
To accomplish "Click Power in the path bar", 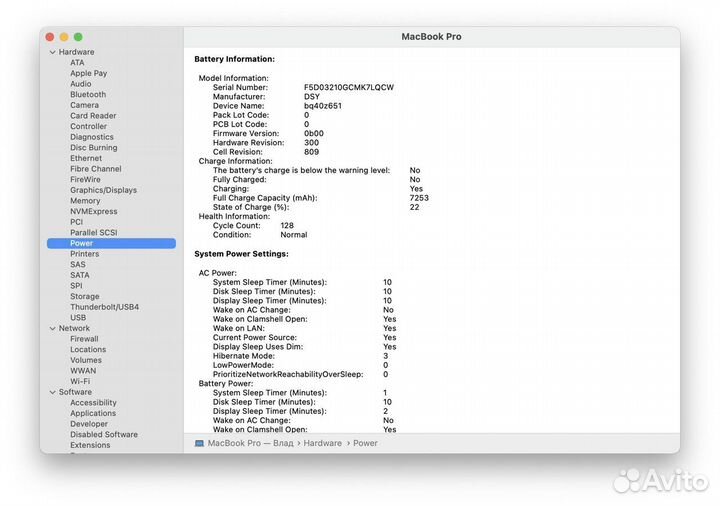I will 365,444.
